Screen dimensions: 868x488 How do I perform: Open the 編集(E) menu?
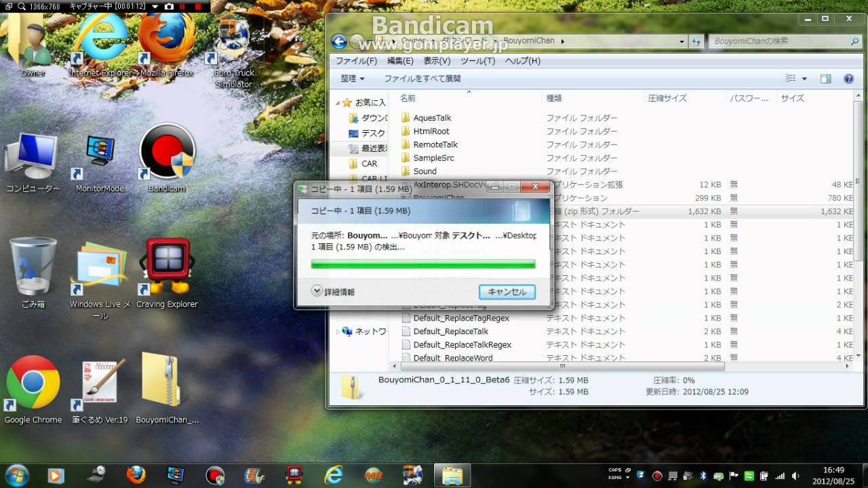point(400,61)
